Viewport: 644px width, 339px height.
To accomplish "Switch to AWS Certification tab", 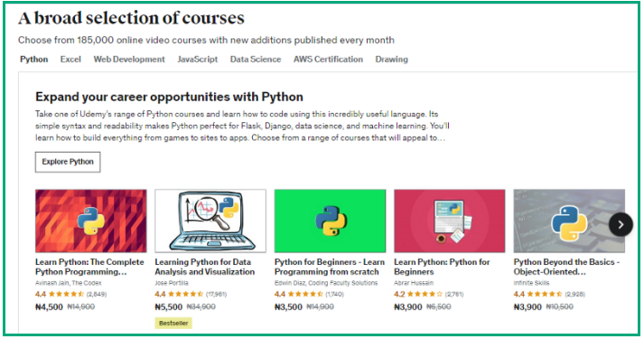I will click(328, 59).
